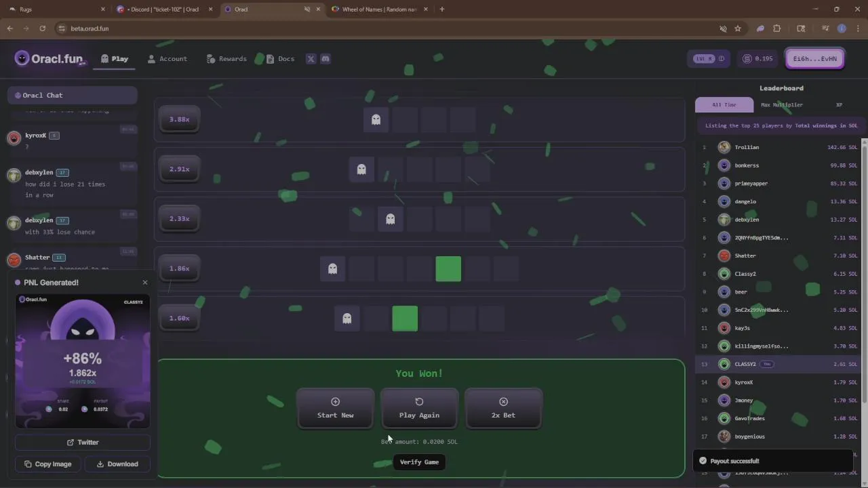Switch to the Wheel of Names browser tab

click(378, 9)
